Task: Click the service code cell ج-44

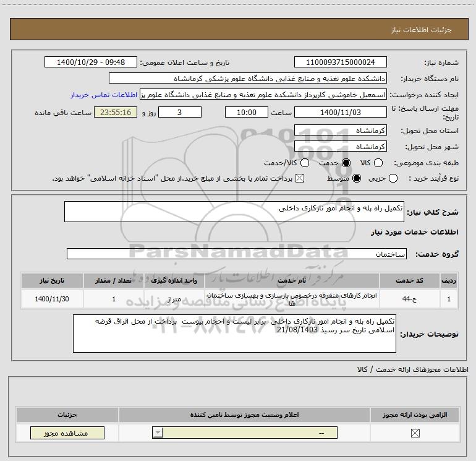Action: 409,299
